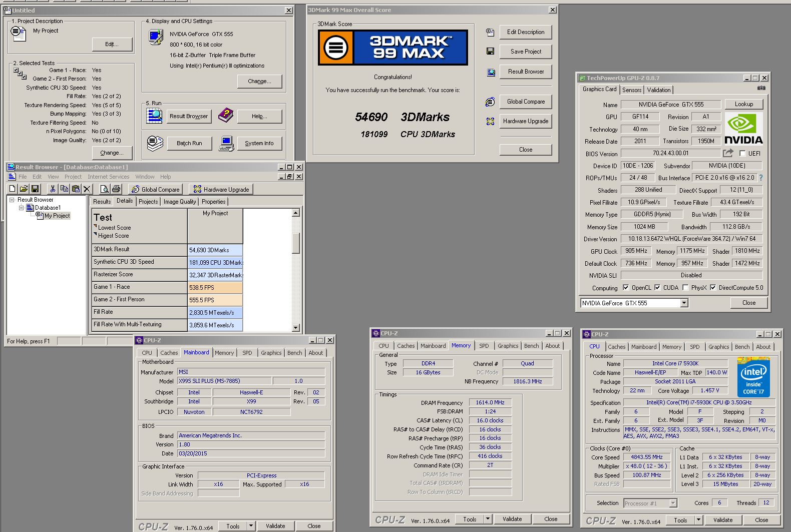This screenshot has width=791, height=532.
Task: Click Edit button in Project Description
Action: (x=112, y=45)
